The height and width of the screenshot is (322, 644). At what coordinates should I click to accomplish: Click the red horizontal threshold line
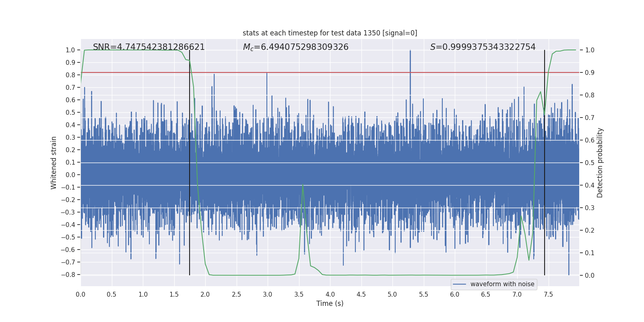[x=330, y=72]
